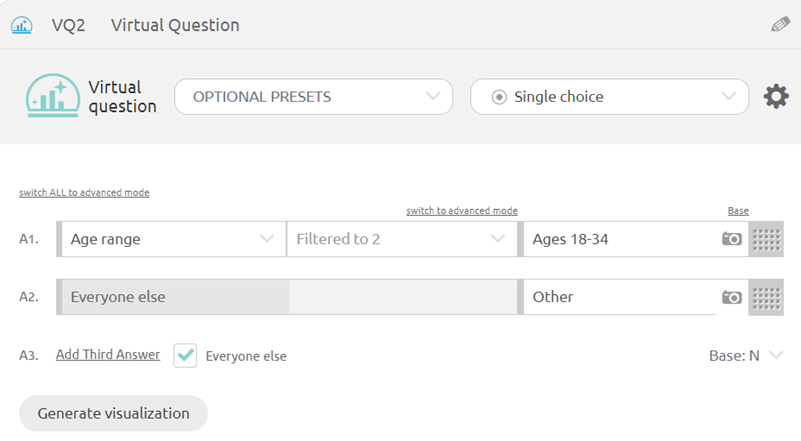The image size is (801, 441).
Task: Open the OPTIONAL PRESETS dropdown
Action: click(314, 97)
